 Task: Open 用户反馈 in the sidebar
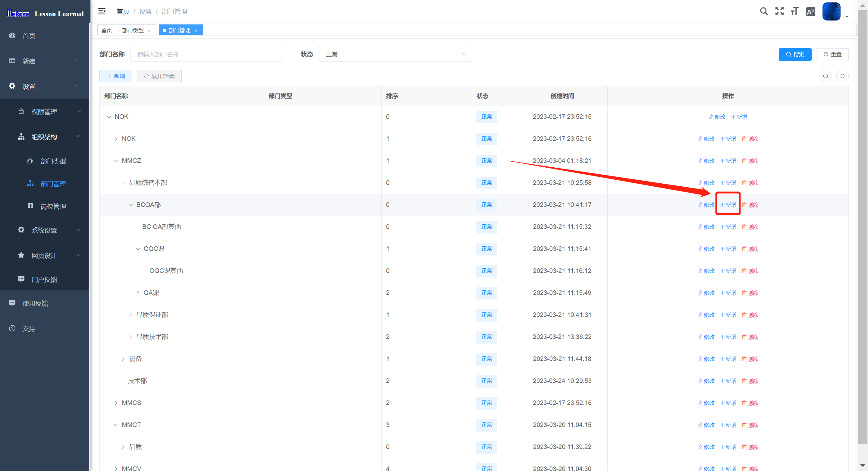pos(45,279)
